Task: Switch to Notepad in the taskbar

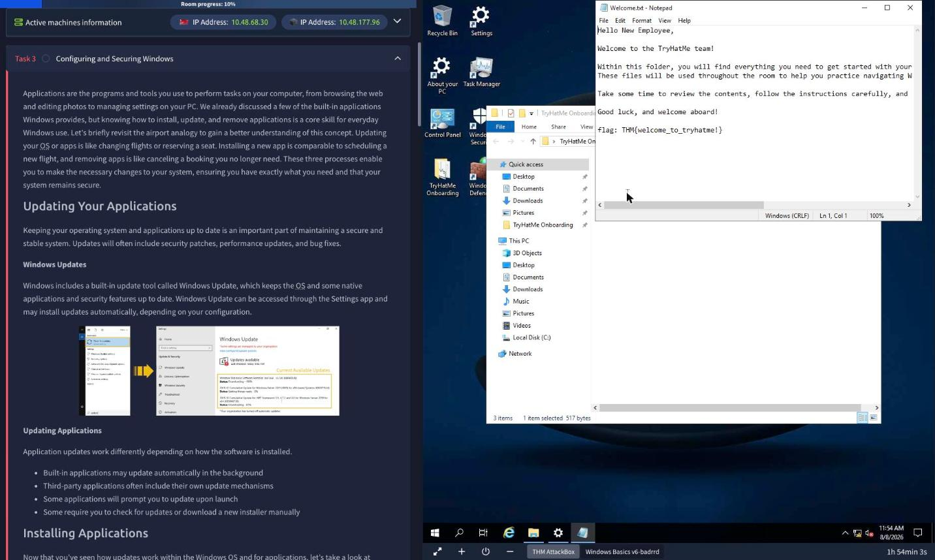Action: (x=583, y=533)
